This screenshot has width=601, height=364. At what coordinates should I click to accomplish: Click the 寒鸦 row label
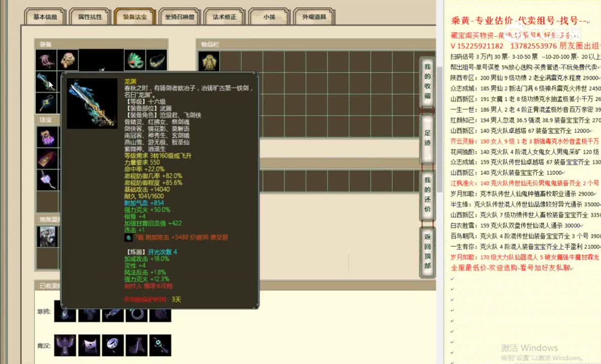(x=44, y=311)
